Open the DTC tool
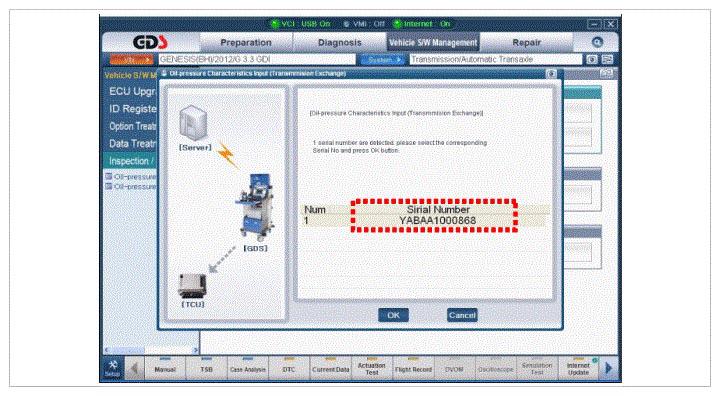This screenshot has width=720, height=396. coord(289,368)
